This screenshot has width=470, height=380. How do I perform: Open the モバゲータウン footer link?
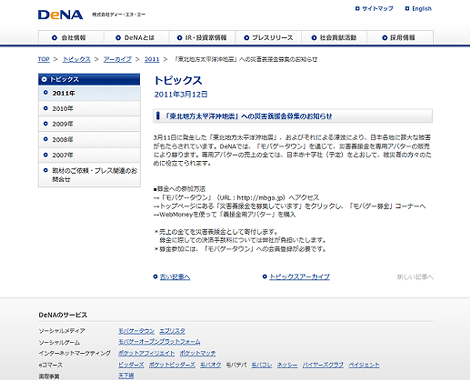tap(136, 331)
